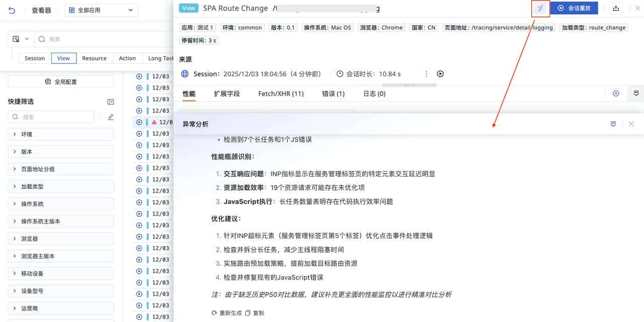
Task: Click the export/share icon in the header
Action: 617,8
